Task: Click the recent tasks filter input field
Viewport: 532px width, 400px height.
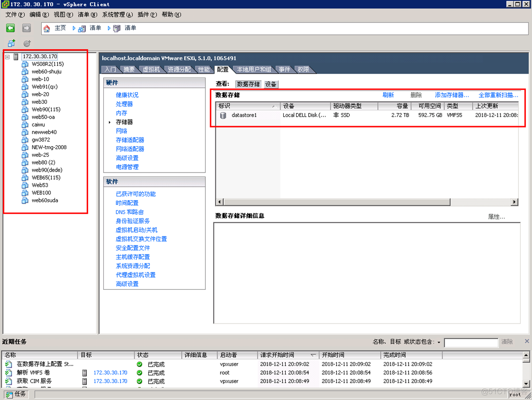Action: 471,342
